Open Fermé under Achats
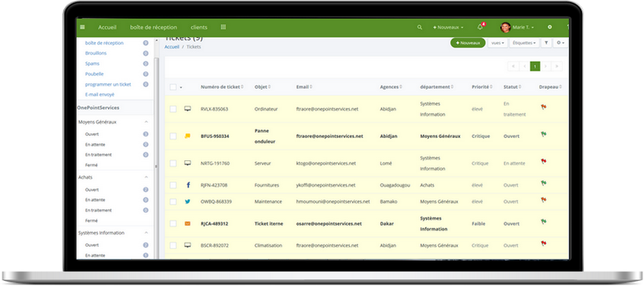Screen dimensions: 644x286 [x=91, y=220]
